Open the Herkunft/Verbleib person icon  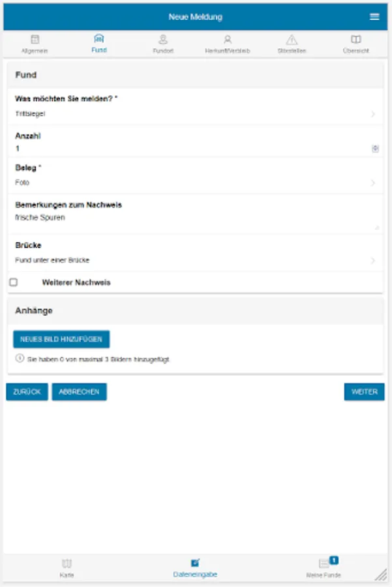[x=227, y=39]
